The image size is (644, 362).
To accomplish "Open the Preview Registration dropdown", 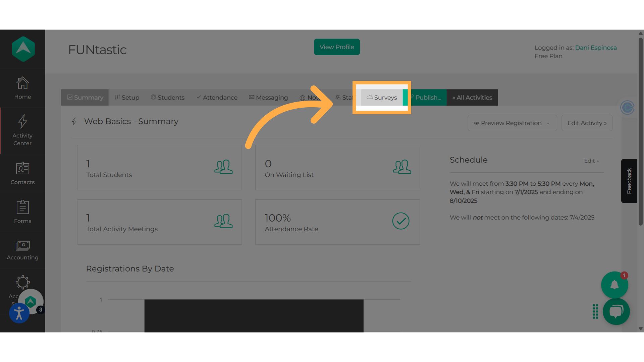I will point(512,123).
